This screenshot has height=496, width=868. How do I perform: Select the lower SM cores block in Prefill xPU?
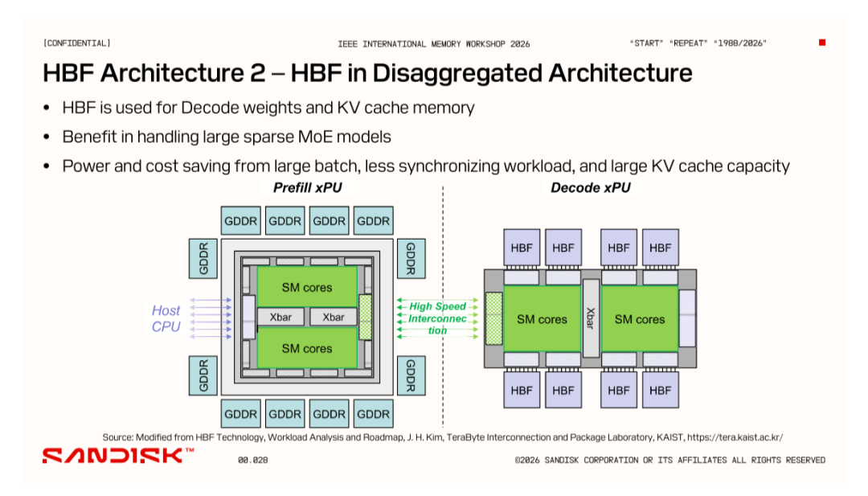307,347
